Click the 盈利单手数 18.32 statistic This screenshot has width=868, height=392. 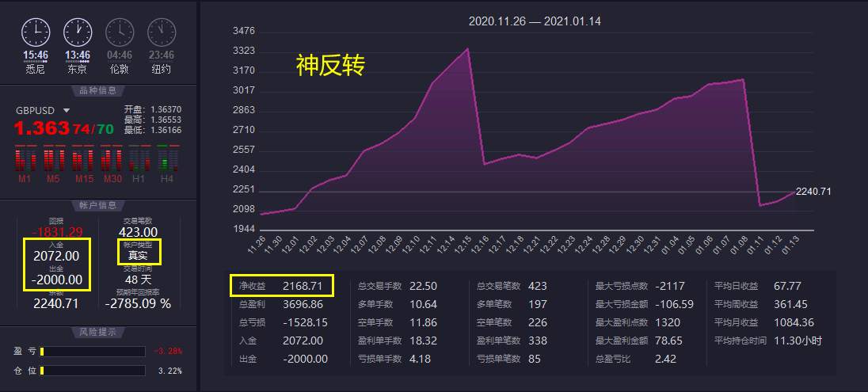(398, 341)
